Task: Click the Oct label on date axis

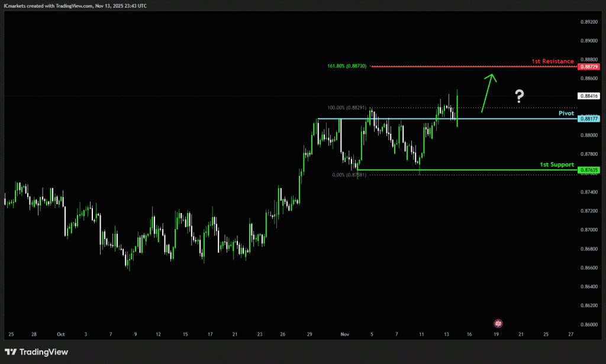Action: point(60,334)
